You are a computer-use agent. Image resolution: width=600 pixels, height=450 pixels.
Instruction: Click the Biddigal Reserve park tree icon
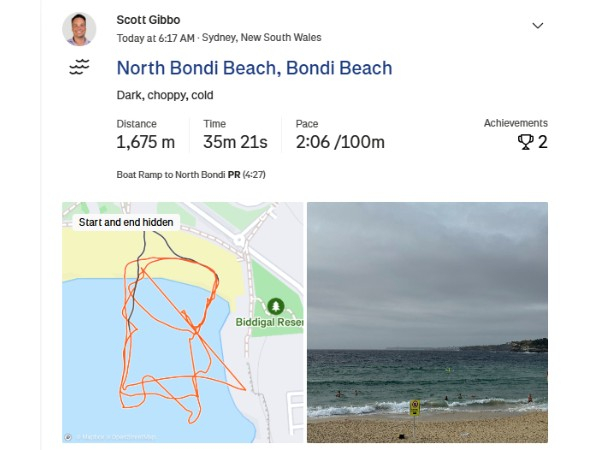[x=275, y=306]
